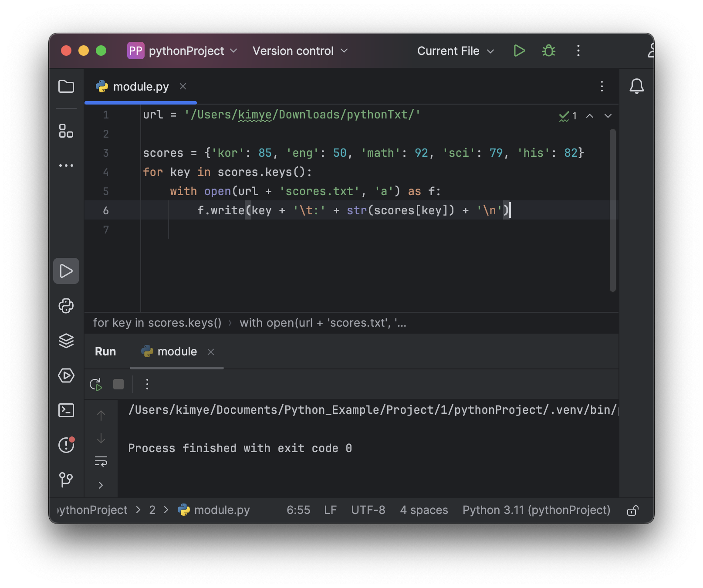Open the notifications bell
The height and width of the screenshot is (588, 703).
[x=637, y=86]
